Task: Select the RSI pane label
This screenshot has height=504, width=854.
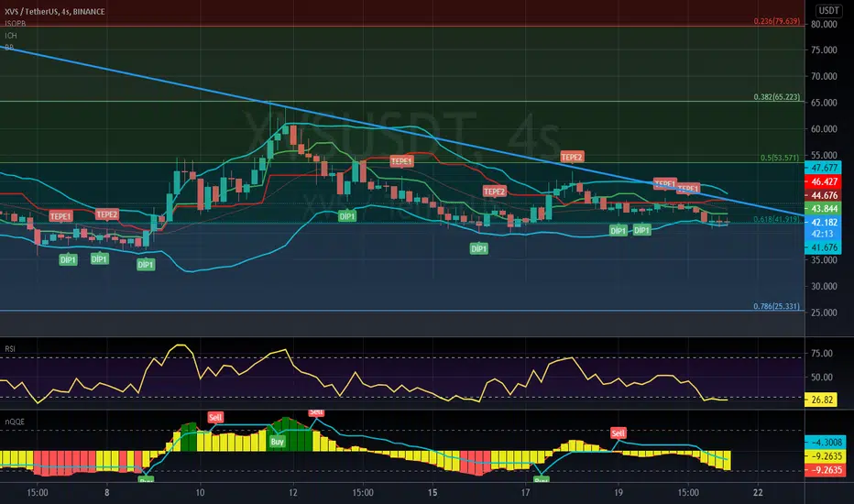Action: pos(10,349)
